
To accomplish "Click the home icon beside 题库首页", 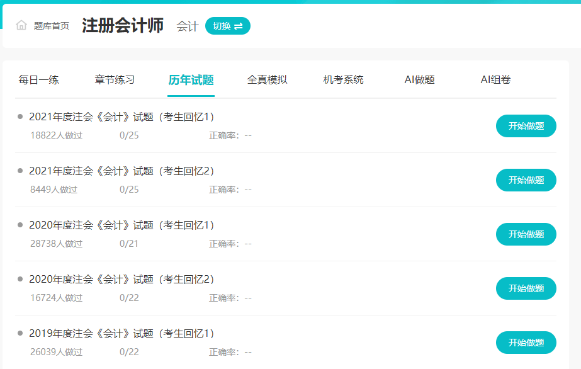I will tap(21, 25).
